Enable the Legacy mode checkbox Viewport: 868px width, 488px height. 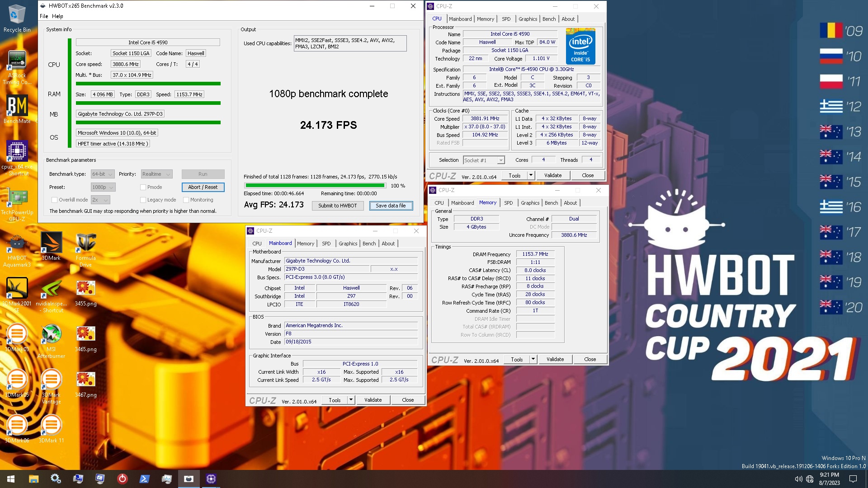click(x=143, y=200)
